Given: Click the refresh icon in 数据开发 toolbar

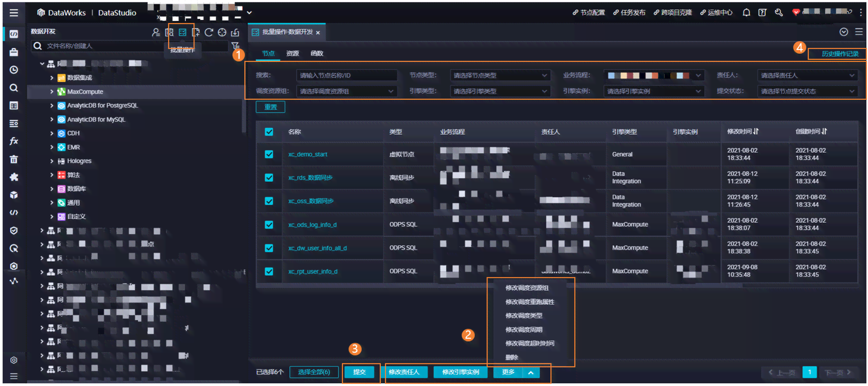Looking at the screenshot, I should click(209, 33).
